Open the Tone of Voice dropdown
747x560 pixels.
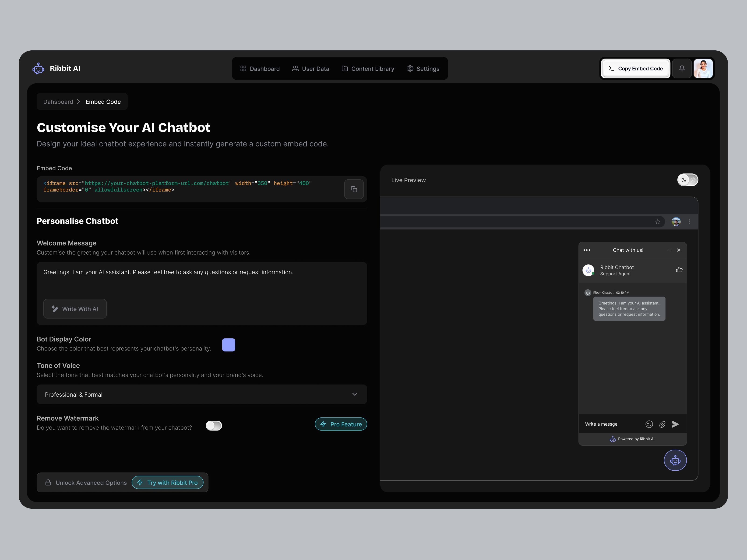355,394
